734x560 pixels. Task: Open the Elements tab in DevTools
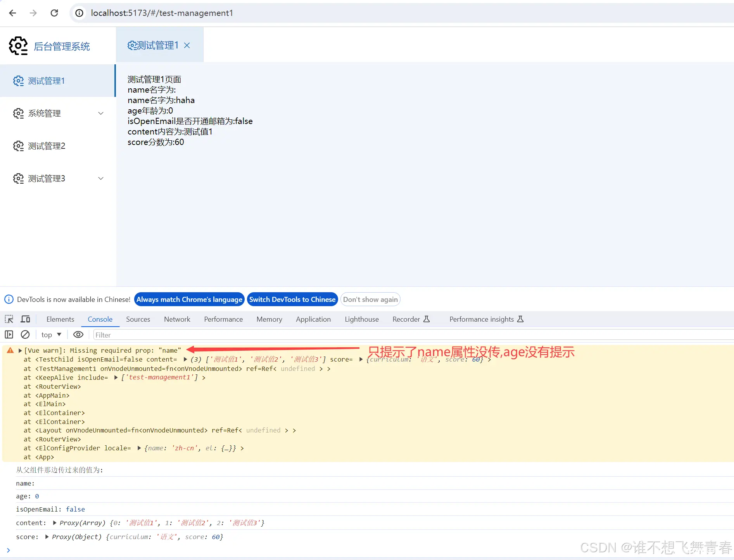tap(60, 319)
